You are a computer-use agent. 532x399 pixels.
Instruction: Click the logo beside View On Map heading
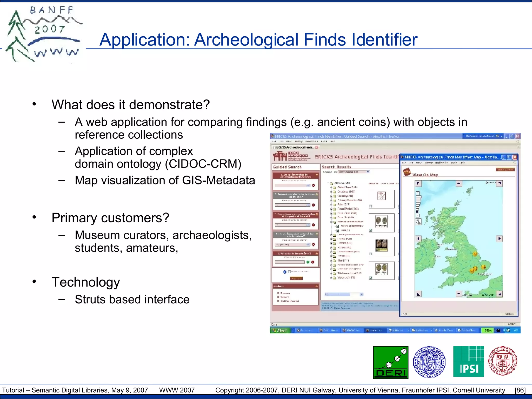pyautogui.click(x=407, y=172)
